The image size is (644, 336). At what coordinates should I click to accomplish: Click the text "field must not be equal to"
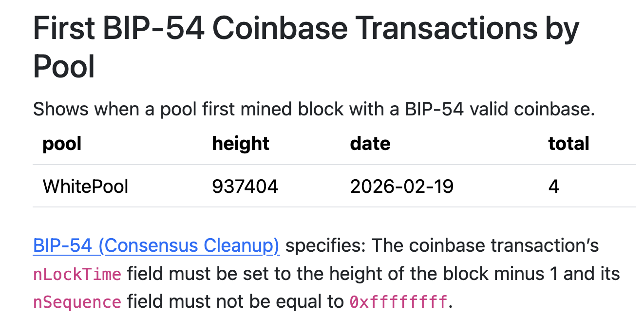(235, 302)
